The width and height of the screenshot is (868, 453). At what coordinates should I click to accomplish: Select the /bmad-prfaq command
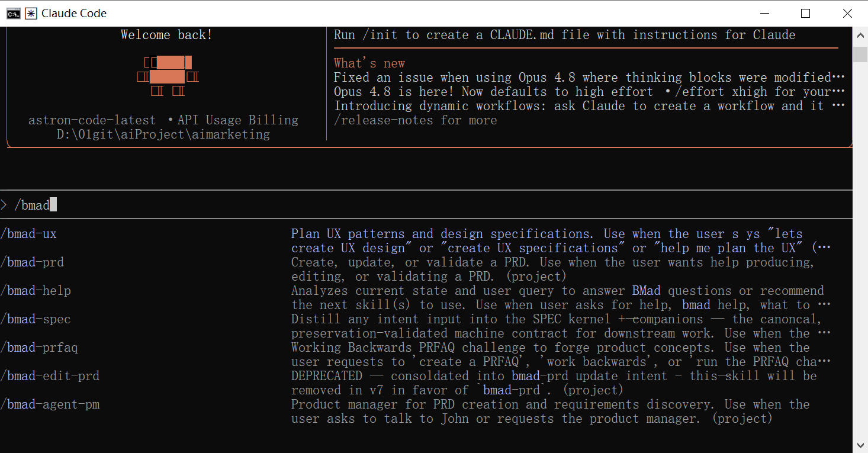[39, 348]
